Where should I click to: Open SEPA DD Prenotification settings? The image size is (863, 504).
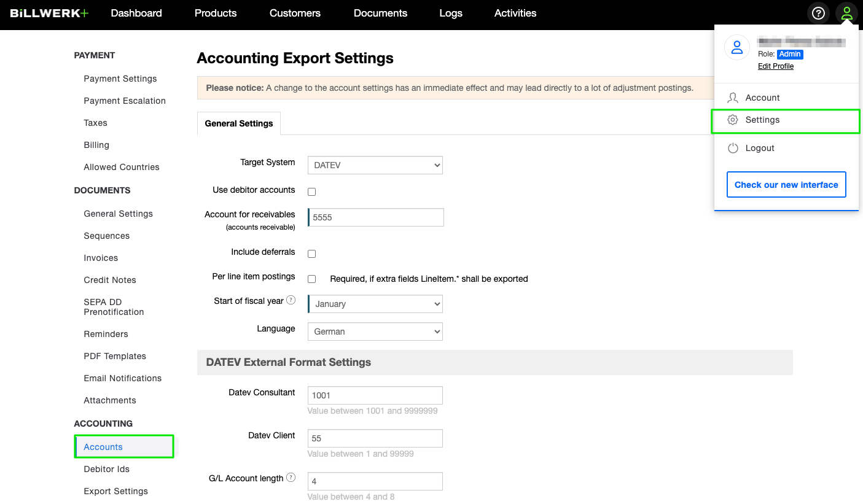[114, 307]
